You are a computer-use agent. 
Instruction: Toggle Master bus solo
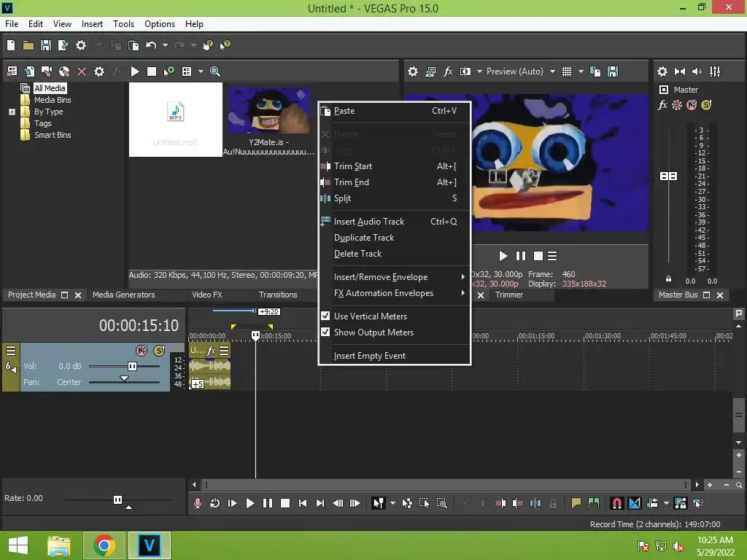[706, 105]
